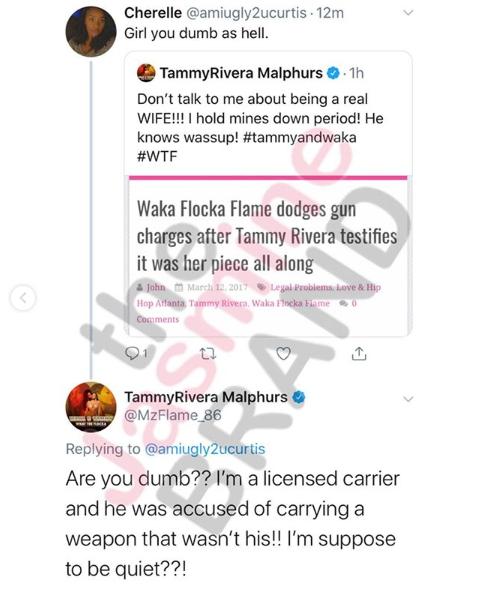Like the tweet with the heart icon
Screen dimensions: 477x597
click(x=283, y=354)
